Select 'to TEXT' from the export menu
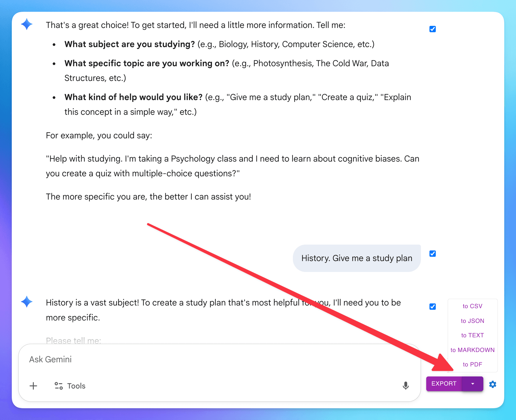The height and width of the screenshot is (420, 516). [472, 335]
